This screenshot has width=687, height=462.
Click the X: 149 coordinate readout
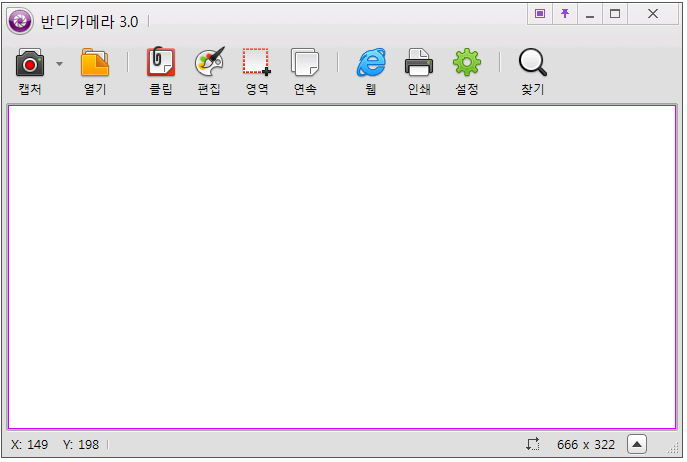click(x=29, y=444)
